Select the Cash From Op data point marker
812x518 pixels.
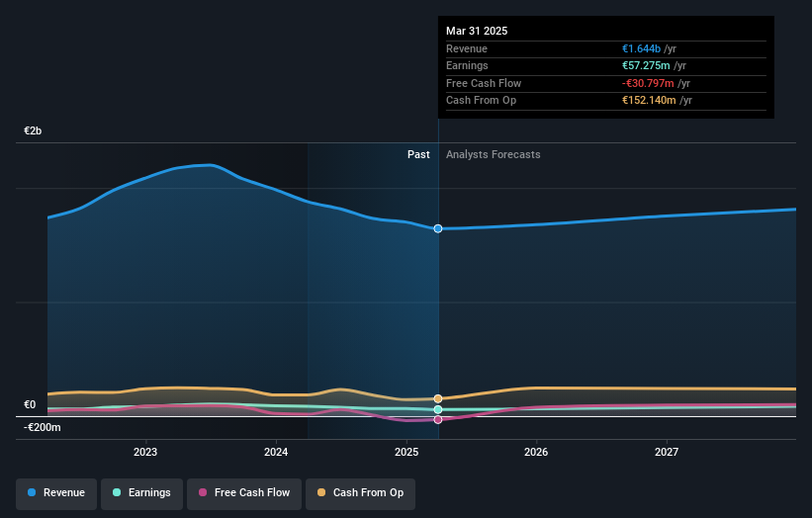point(438,398)
